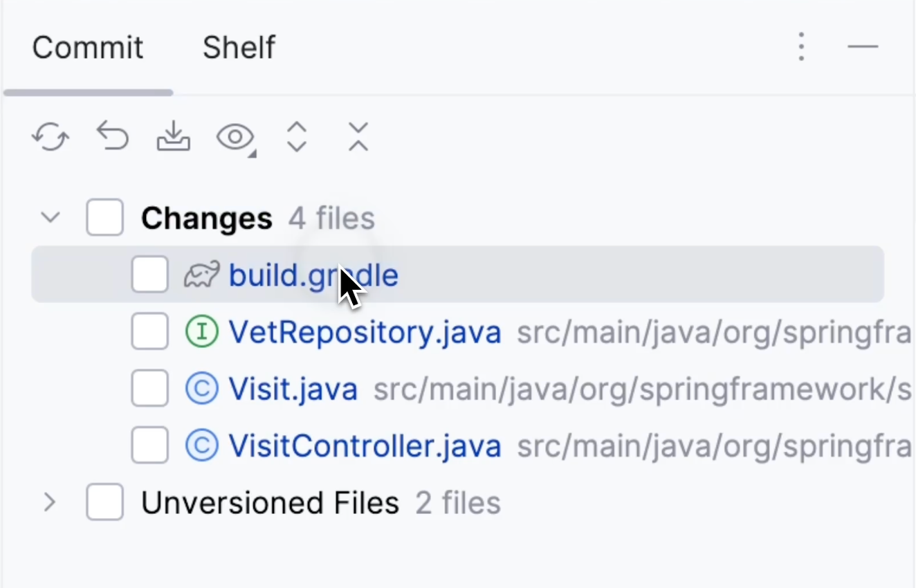Select the Visit.java tree item

click(x=292, y=388)
